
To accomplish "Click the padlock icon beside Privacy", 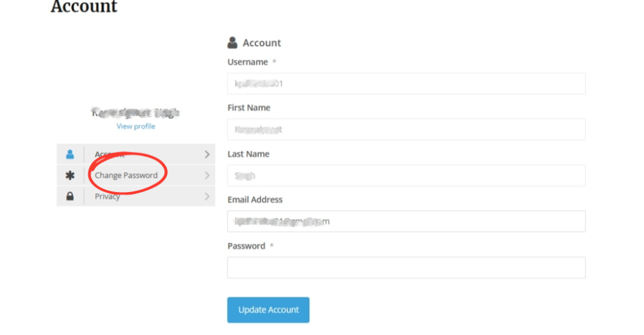I will pos(70,196).
